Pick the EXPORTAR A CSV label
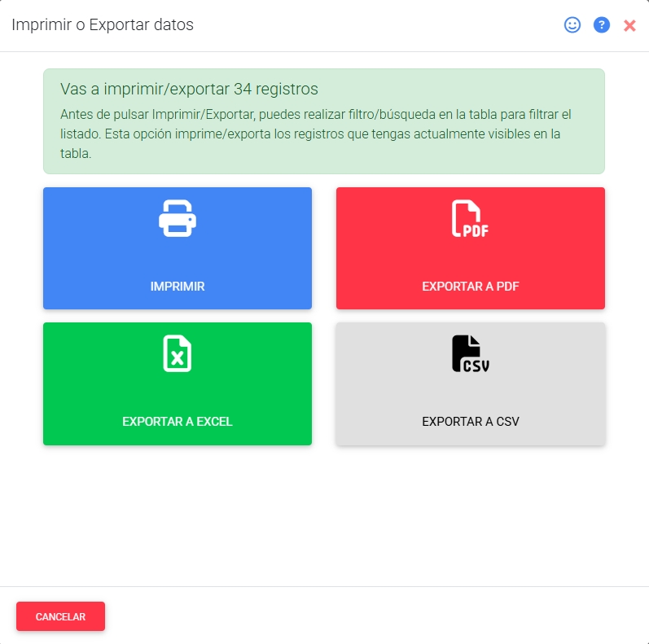Image resolution: width=649 pixels, height=644 pixels. coord(471,422)
